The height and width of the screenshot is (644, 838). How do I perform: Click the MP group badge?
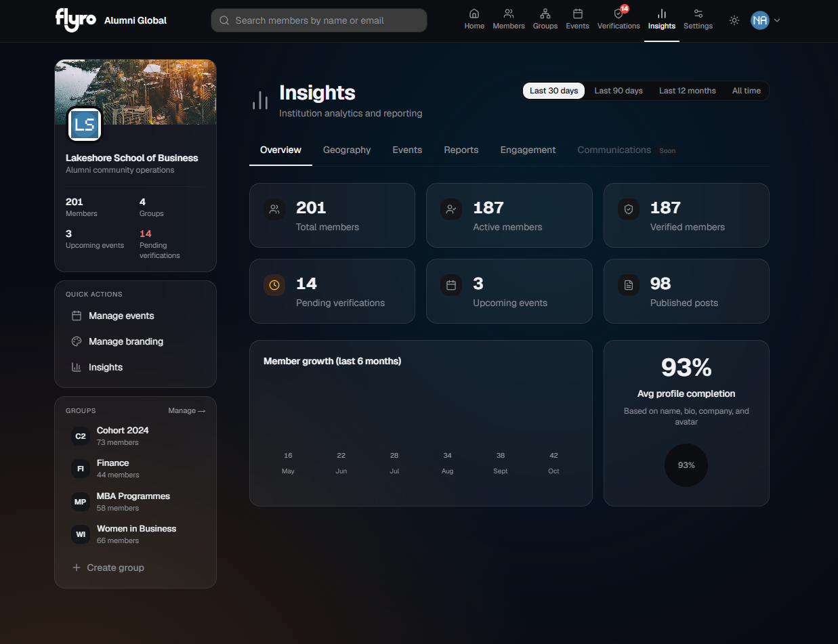[81, 502]
